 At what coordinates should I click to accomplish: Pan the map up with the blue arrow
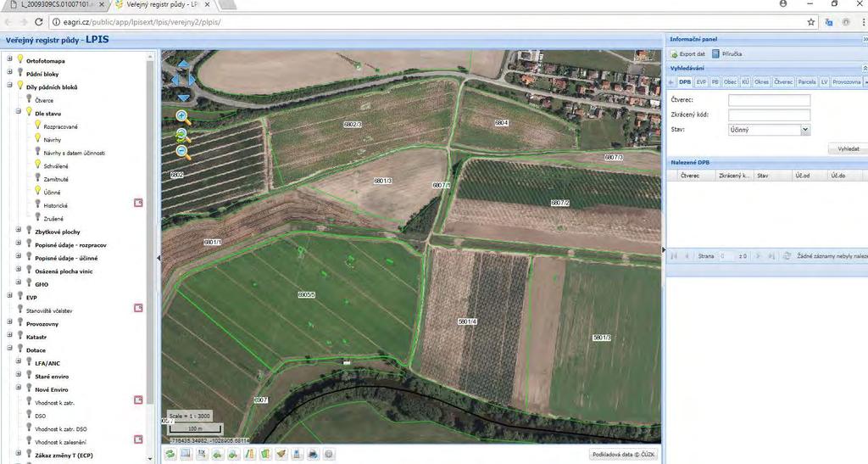183,64
